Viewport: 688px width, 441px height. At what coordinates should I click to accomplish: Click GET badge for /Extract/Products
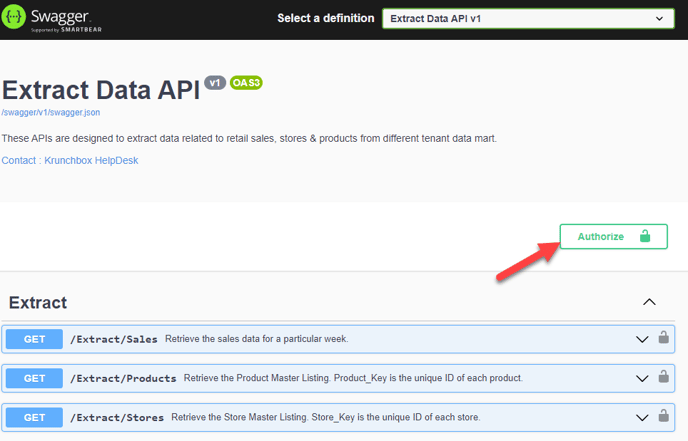tap(34, 378)
